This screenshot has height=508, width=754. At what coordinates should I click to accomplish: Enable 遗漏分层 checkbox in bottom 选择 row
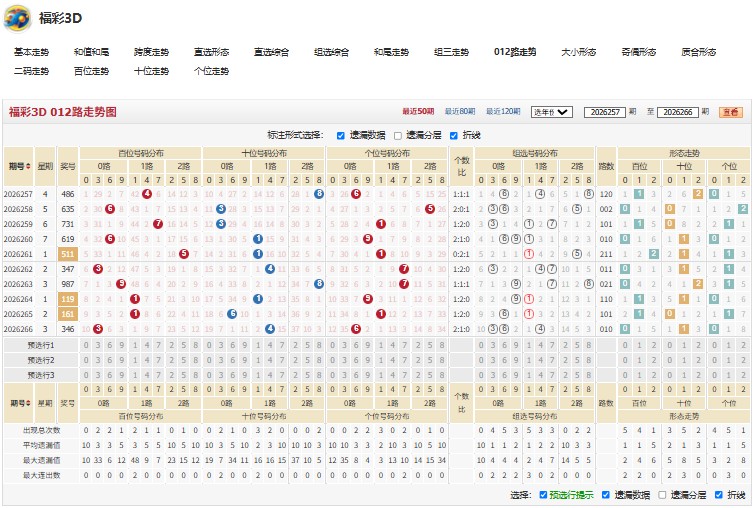click(662, 495)
